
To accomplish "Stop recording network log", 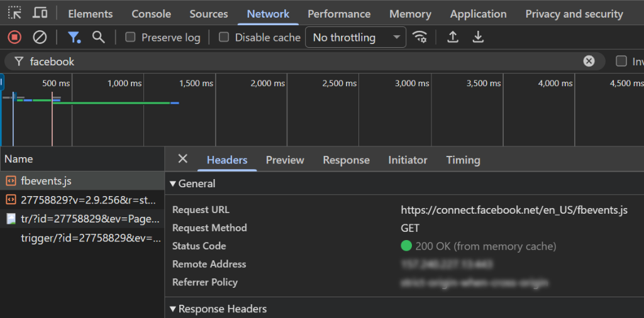I will (x=14, y=37).
